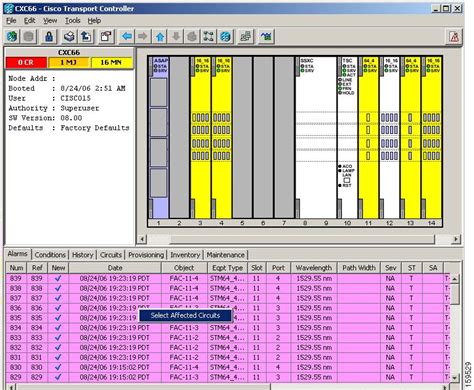Click the yellow 16 MN alarm counter
The width and height of the screenshot is (474, 390).
111,63
